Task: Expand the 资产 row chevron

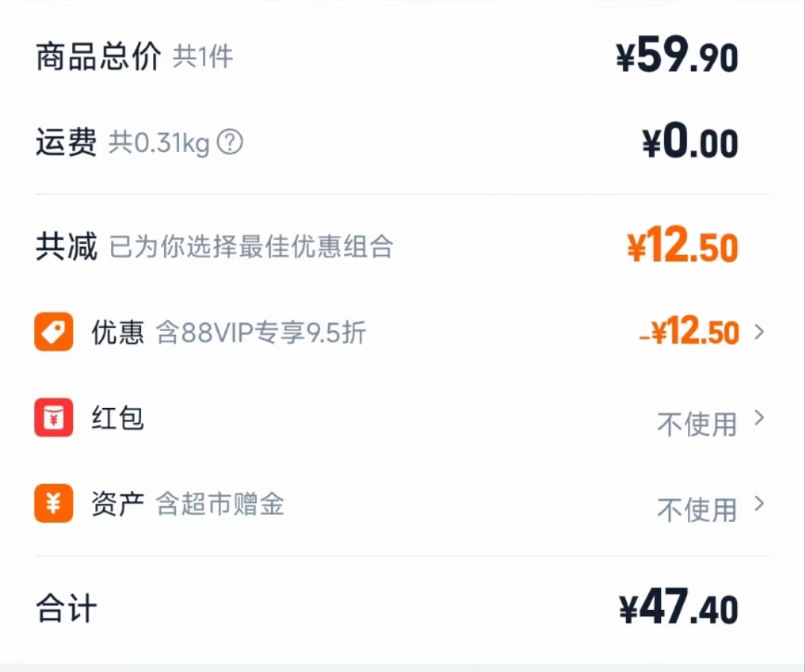Action: click(x=759, y=504)
